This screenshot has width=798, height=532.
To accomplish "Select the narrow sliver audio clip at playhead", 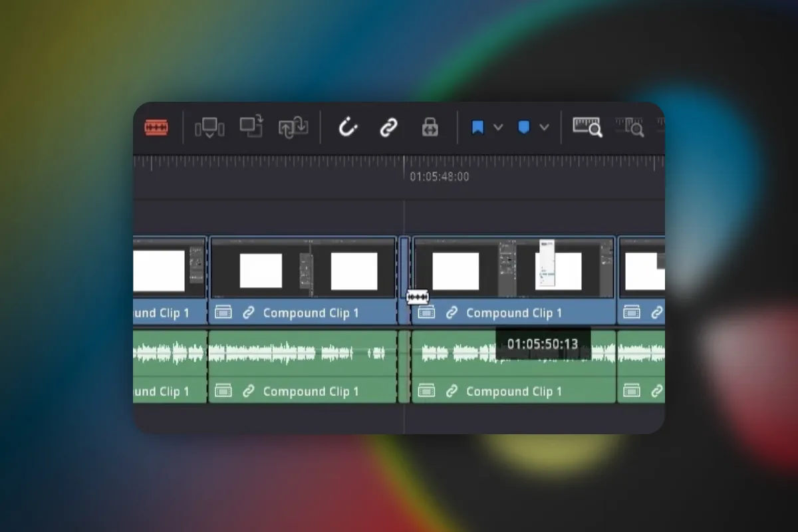I will point(404,366).
